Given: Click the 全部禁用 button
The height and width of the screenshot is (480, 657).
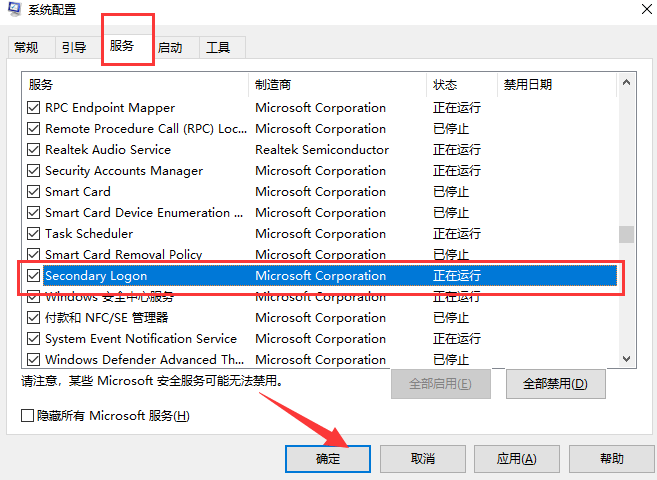Looking at the screenshot, I should 554,383.
